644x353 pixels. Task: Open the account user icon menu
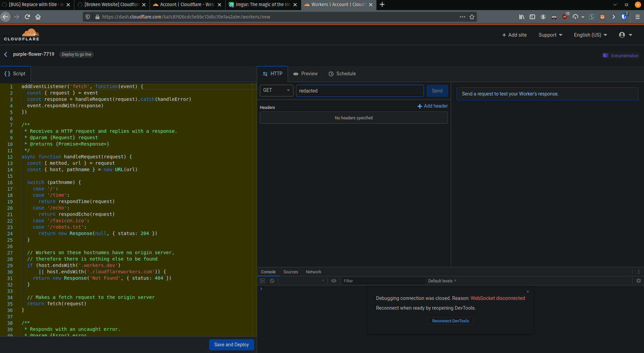click(x=626, y=35)
